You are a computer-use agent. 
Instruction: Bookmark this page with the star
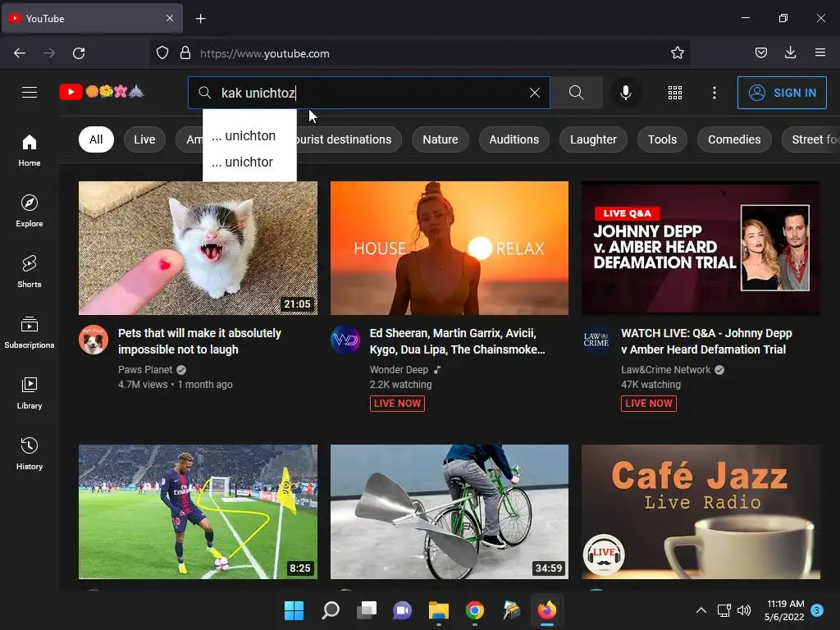[x=677, y=53]
